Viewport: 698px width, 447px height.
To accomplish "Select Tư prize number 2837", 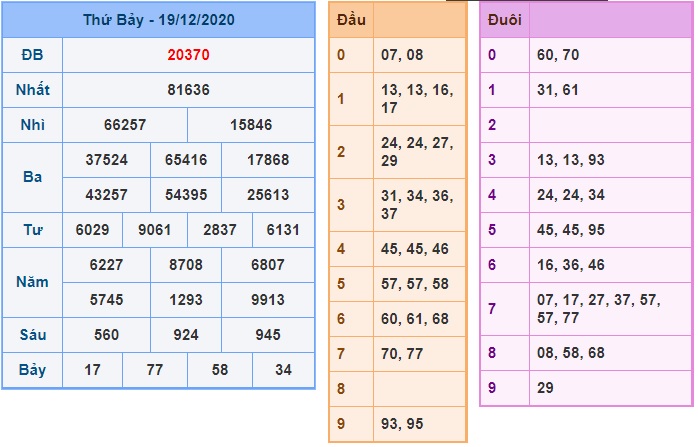I will tap(220, 230).
